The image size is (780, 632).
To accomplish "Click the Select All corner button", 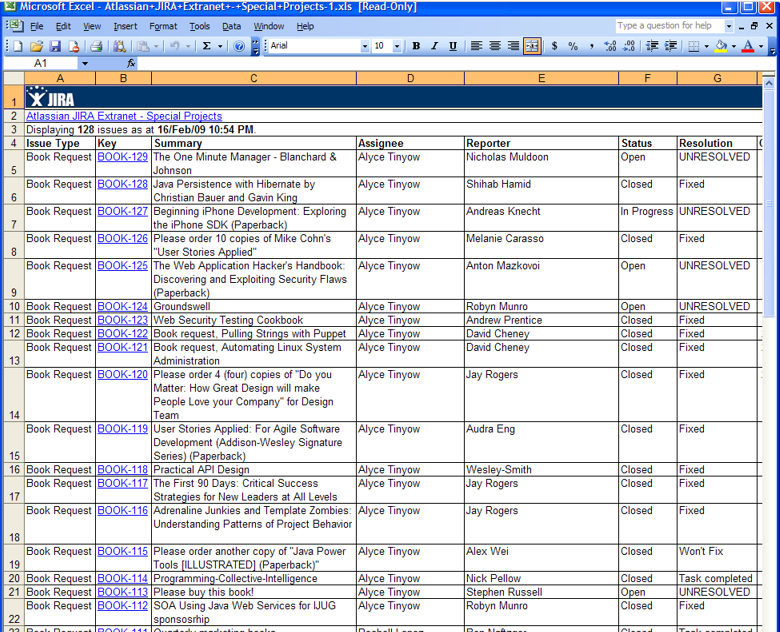I will coord(14,78).
